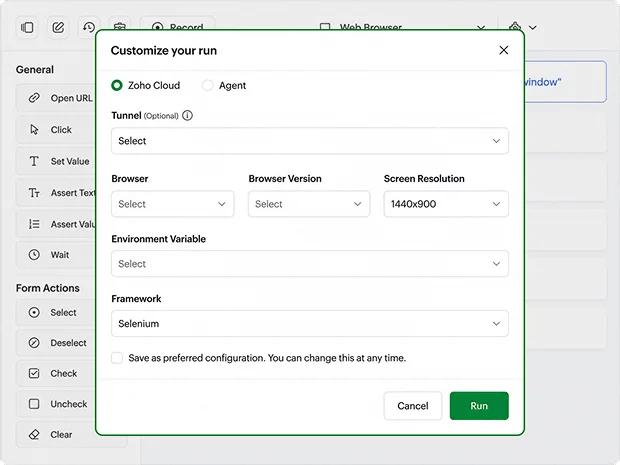Screen dimensions: 620x465
Task: Click the green Run button
Action: tap(479, 406)
